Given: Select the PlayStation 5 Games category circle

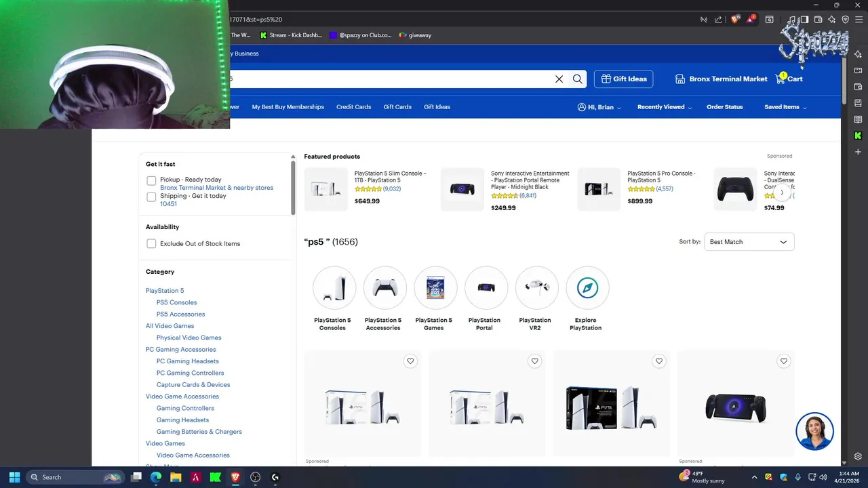Looking at the screenshot, I should (x=435, y=287).
